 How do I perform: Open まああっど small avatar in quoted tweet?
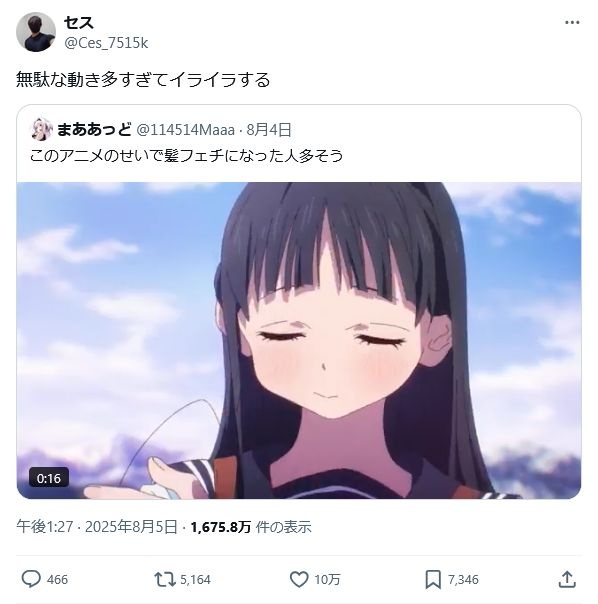[x=41, y=129]
